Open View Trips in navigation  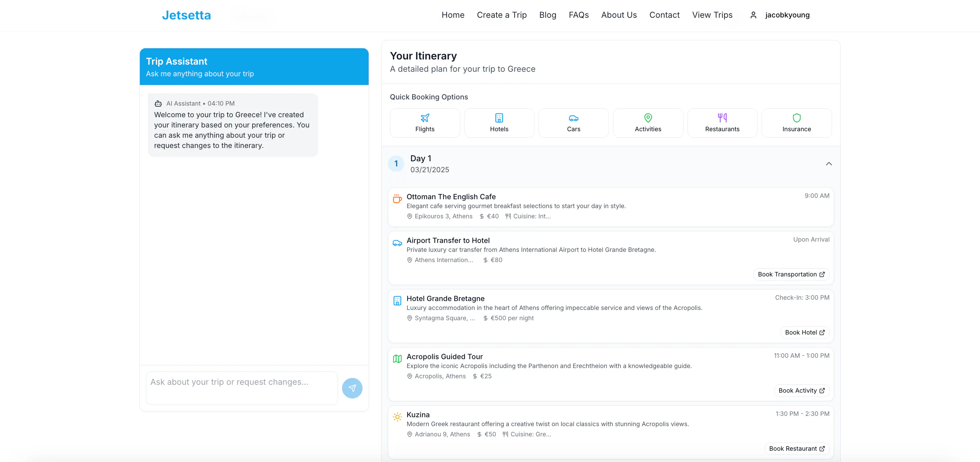pos(712,15)
